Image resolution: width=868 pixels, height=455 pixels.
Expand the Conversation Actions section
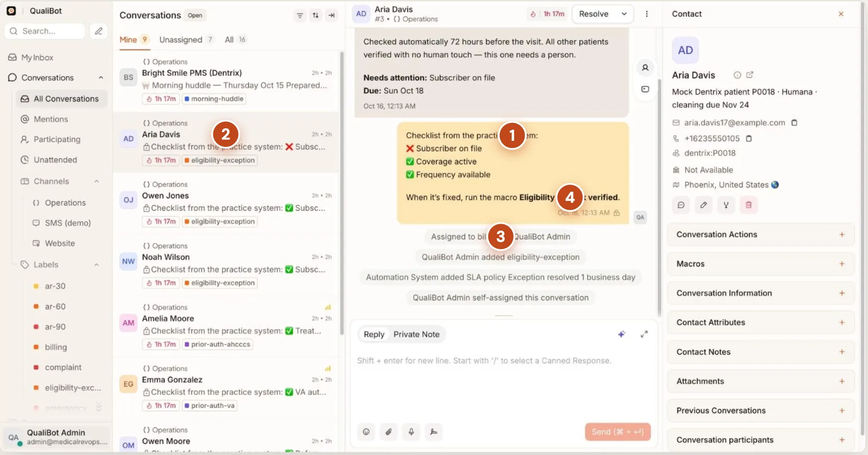(x=761, y=235)
